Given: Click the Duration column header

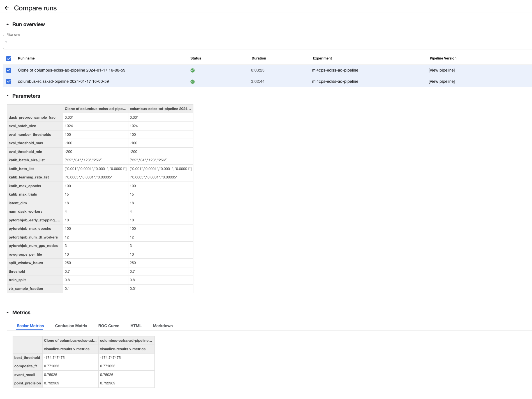Looking at the screenshot, I should click(x=259, y=58).
